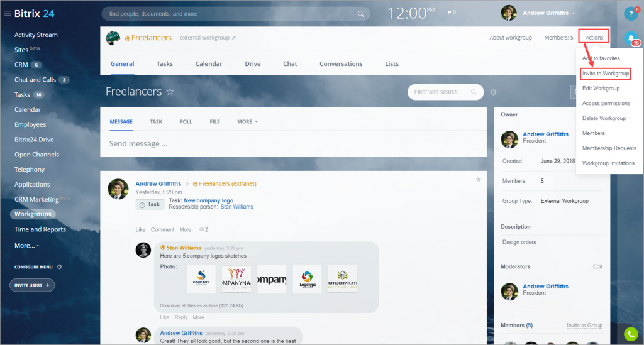
Task: Open Time and Reports in sidebar
Action: (40, 229)
